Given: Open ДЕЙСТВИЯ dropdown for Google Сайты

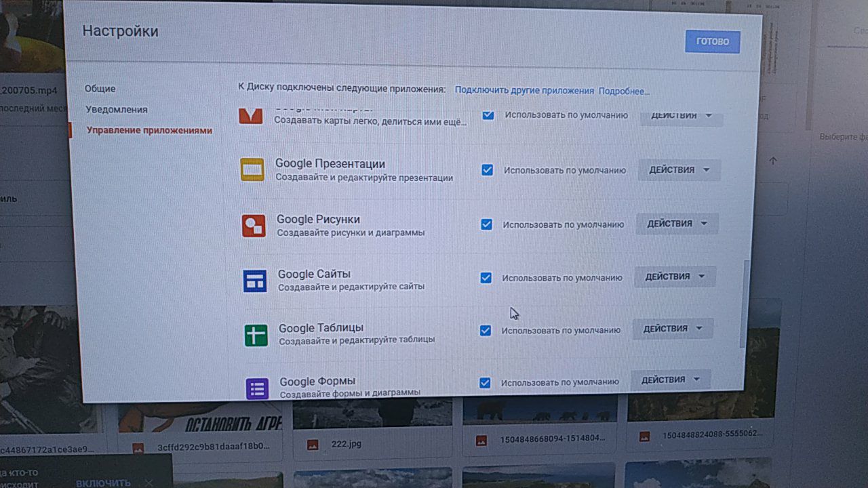Looking at the screenshot, I should point(675,277).
